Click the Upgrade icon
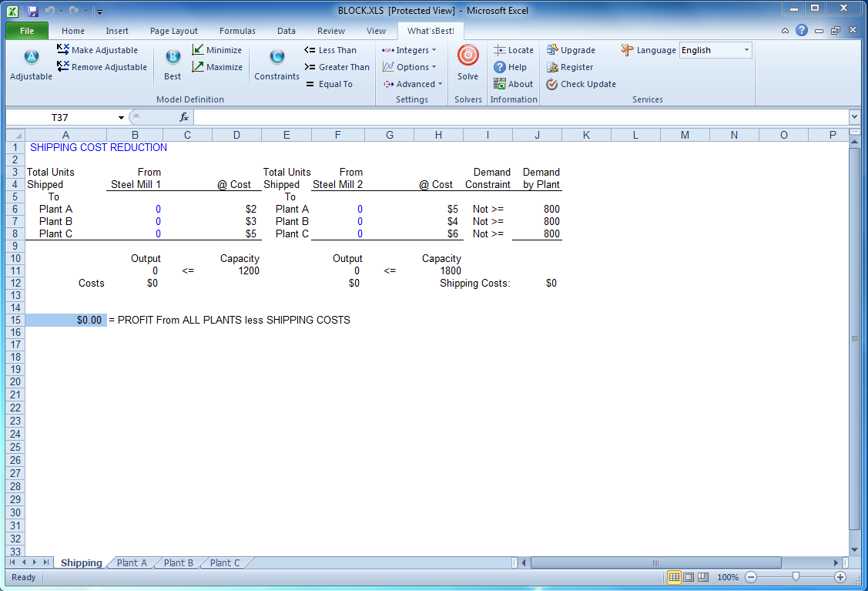The height and width of the screenshot is (591, 868). tap(552, 50)
